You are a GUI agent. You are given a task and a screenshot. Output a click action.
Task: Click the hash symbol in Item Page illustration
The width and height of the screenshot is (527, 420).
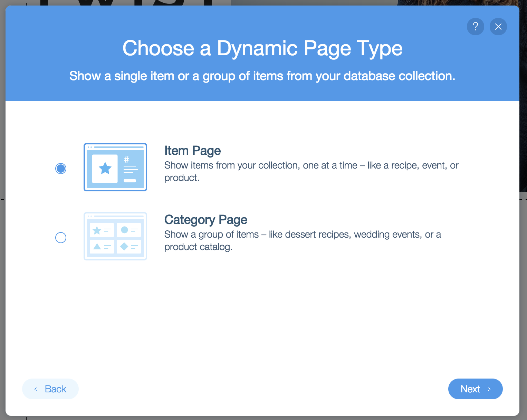point(126,160)
